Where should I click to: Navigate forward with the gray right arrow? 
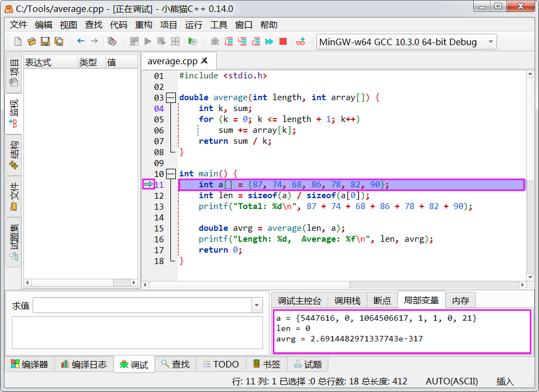tap(94, 41)
